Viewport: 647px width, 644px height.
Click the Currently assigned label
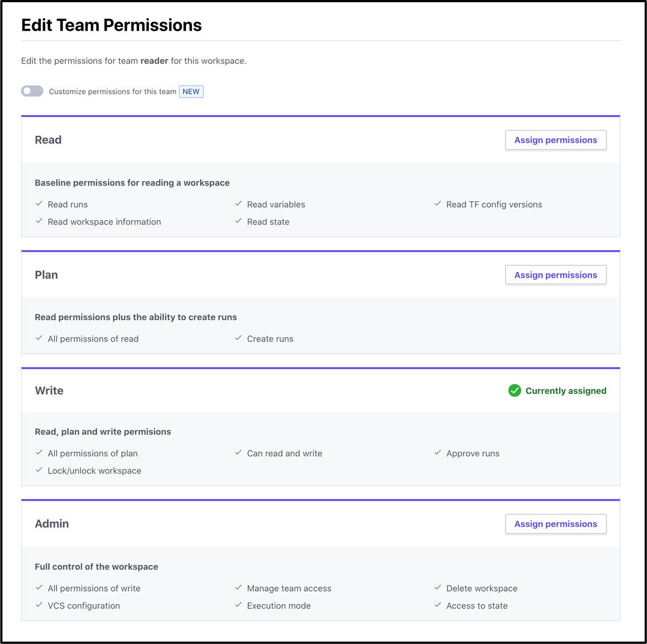(x=566, y=391)
